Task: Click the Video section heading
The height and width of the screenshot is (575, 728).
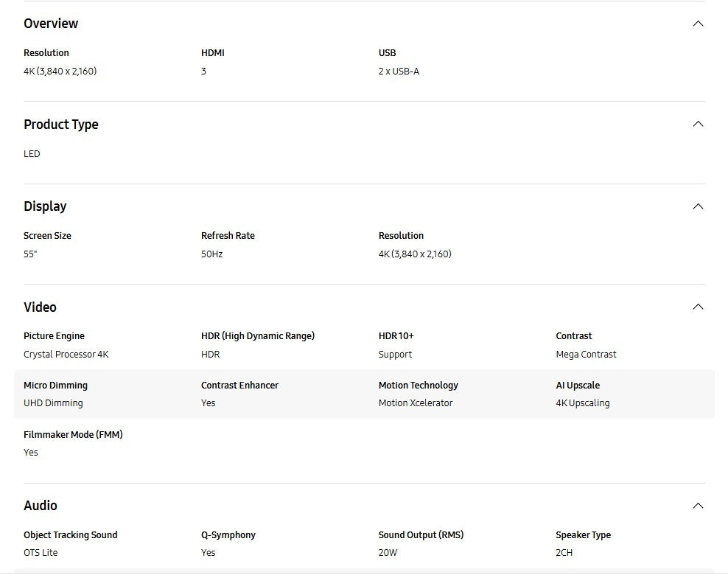Action: [x=40, y=307]
